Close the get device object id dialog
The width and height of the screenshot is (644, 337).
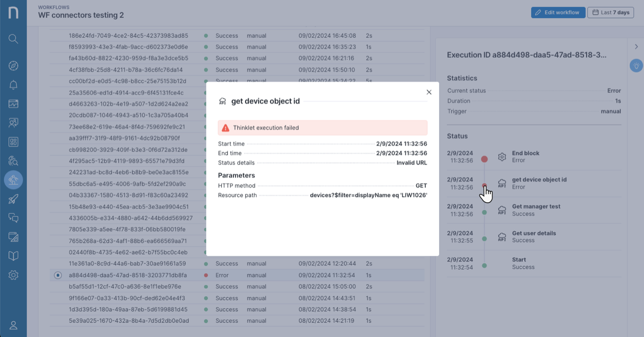pyautogui.click(x=429, y=92)
